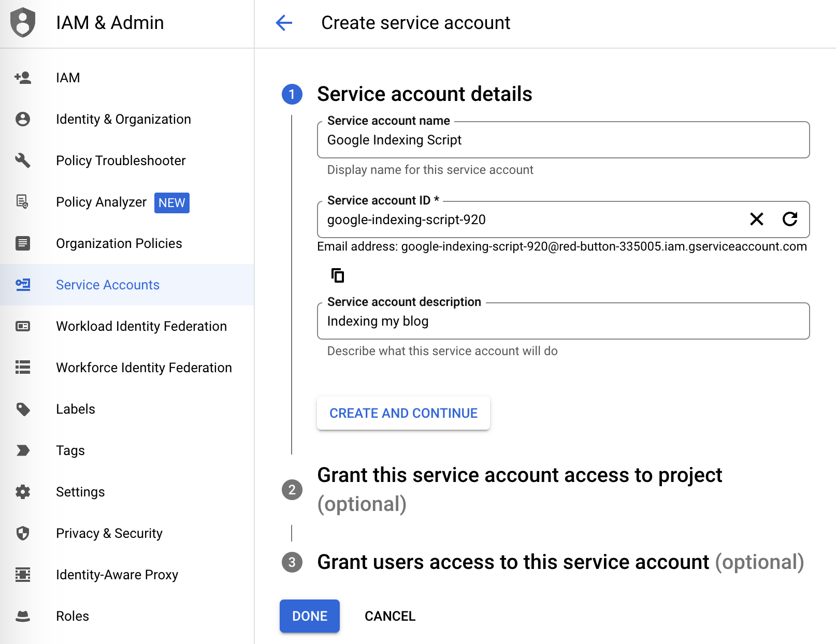Copy the service account email address
Viewport: 836px width, 644px height.
(338, 275)
